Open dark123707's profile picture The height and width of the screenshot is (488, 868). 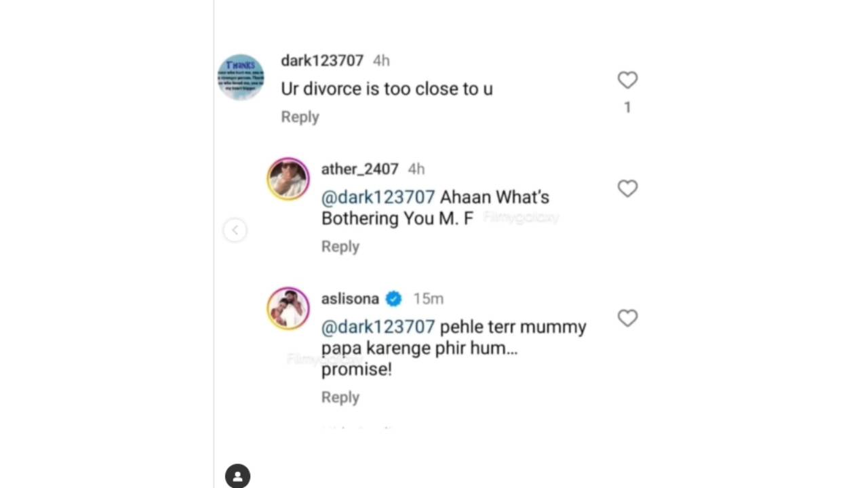(x=241, y=77)
